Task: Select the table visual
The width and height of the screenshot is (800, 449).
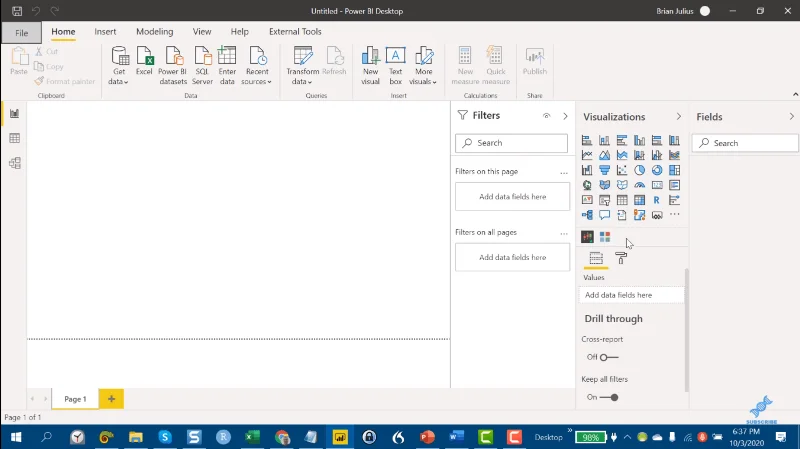Action: (622, 200)
